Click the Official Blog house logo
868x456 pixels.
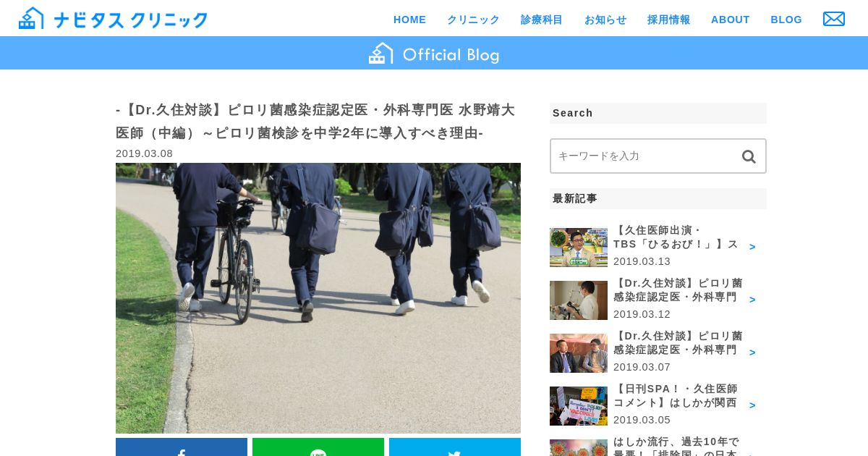[434, 54]
